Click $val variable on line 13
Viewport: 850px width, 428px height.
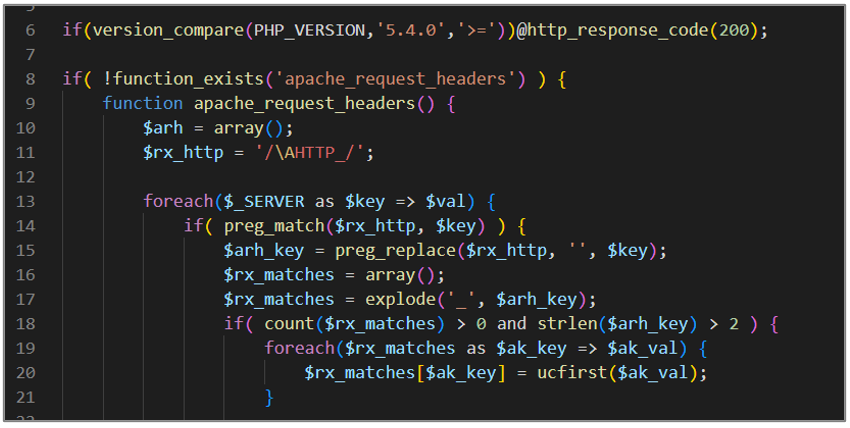click(446, 202)
